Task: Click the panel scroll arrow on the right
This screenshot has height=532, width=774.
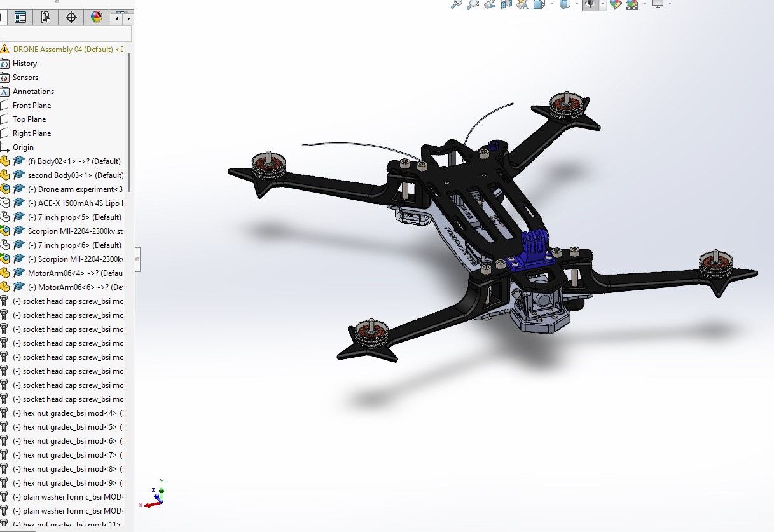Action: [128, 18]
